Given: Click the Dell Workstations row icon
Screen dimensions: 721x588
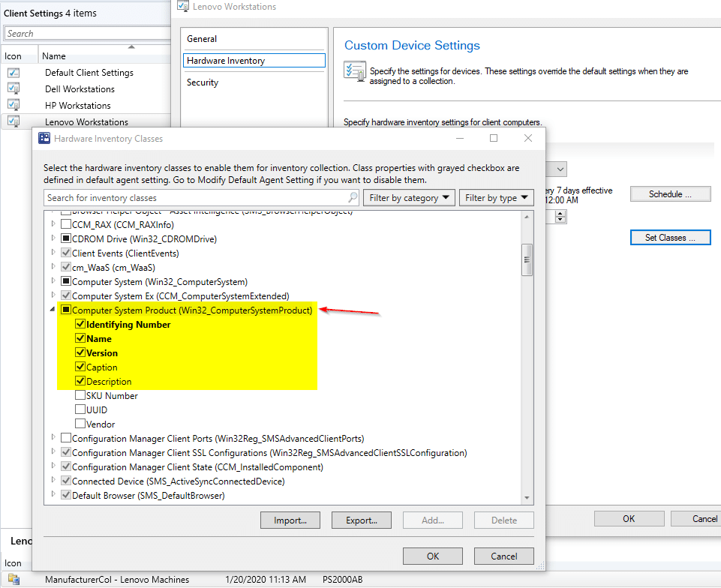Looking at the screenshot, I should point(14,89).
